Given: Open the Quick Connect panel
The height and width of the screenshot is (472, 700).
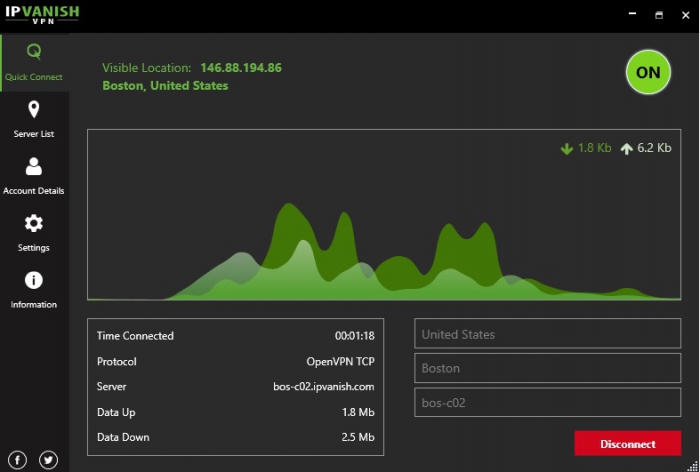Looking at the screenshot, I should [34, 63].
